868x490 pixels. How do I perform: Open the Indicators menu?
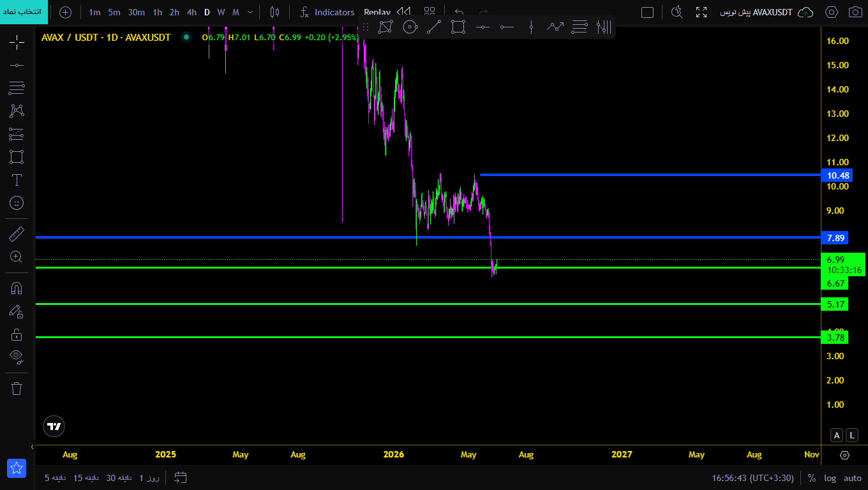click(x=327, y=12)
